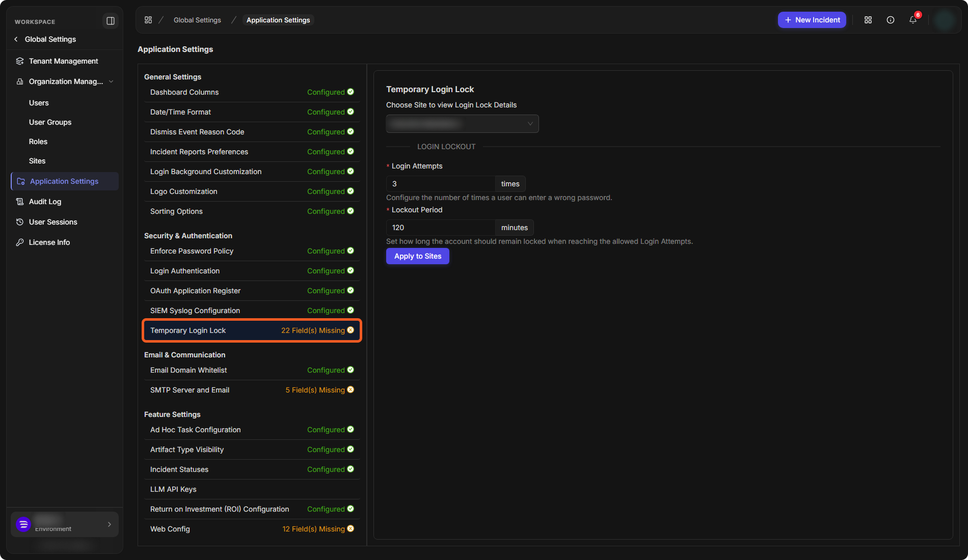Select Date/Time Format setting

(252, 112)
